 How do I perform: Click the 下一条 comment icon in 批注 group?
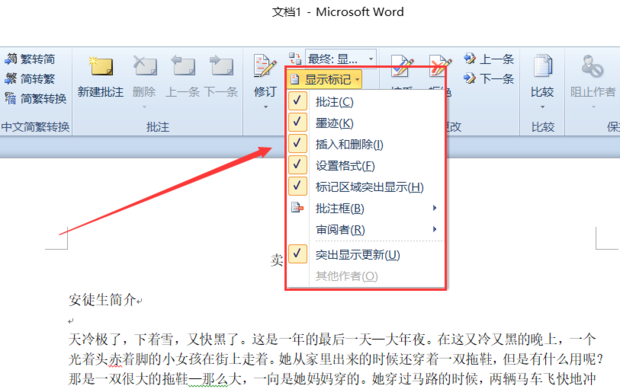point(221,66)
